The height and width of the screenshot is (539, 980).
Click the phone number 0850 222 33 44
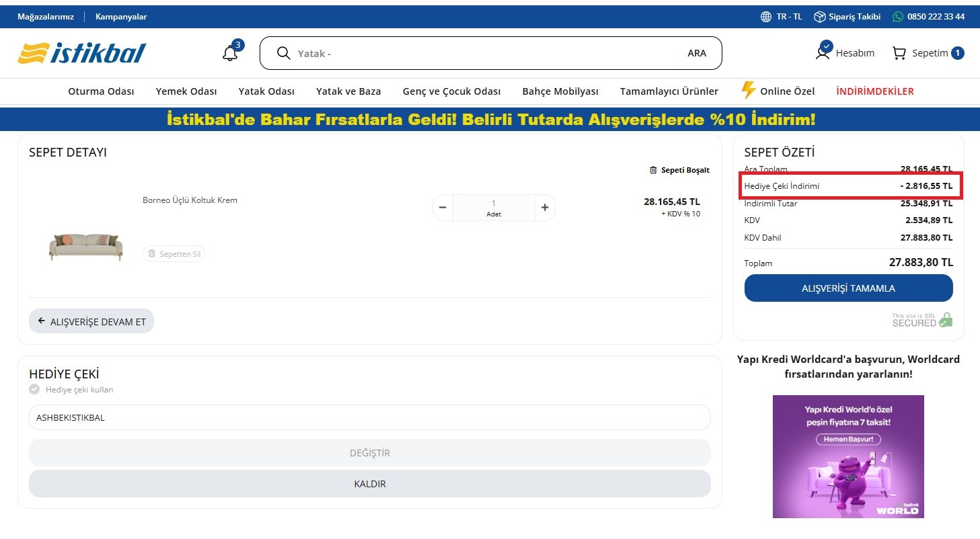tap(936, 17)
